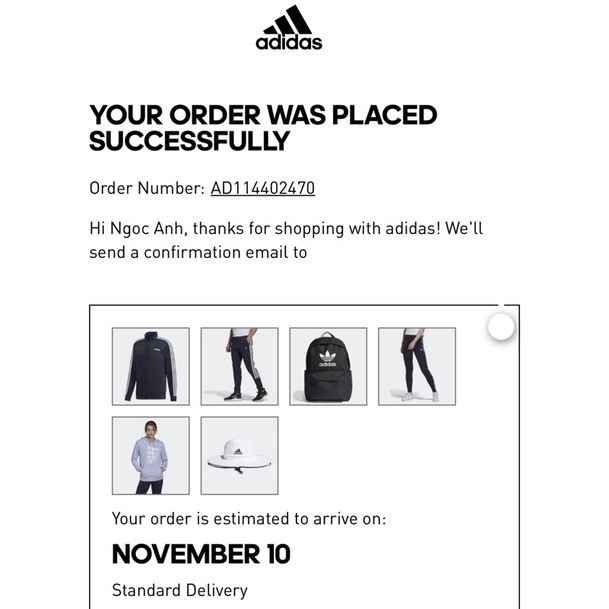Select the lavender hoodie thumbnail

(x=150, y=455)
